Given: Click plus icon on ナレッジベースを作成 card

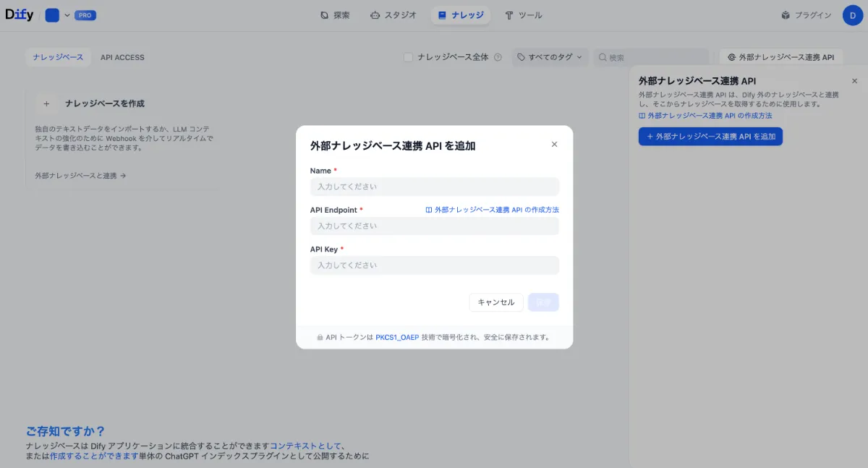Looking at the screenshot, I should pos(46,103).
